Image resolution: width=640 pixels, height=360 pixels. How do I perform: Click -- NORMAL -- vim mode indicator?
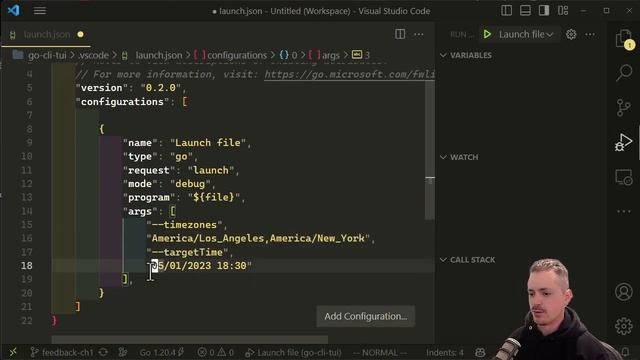coord(380,352)
